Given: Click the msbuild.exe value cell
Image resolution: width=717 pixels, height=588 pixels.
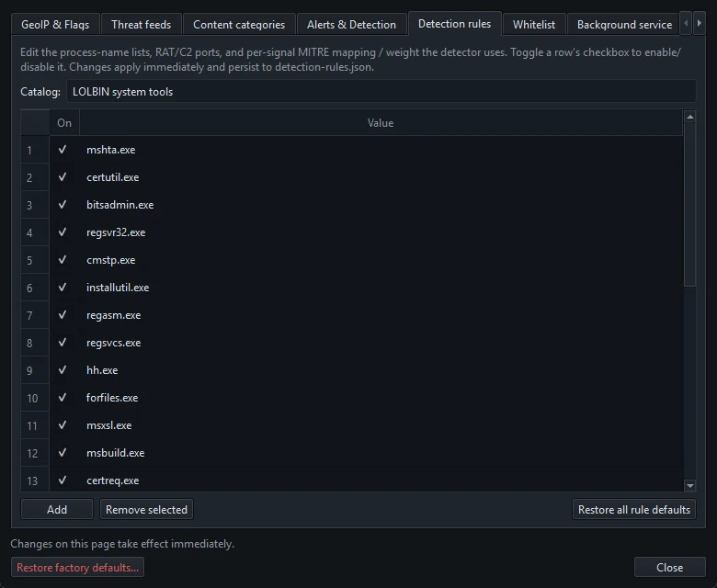Looking at the screenshot, I should pyautogui.click(x=381, y=453).
